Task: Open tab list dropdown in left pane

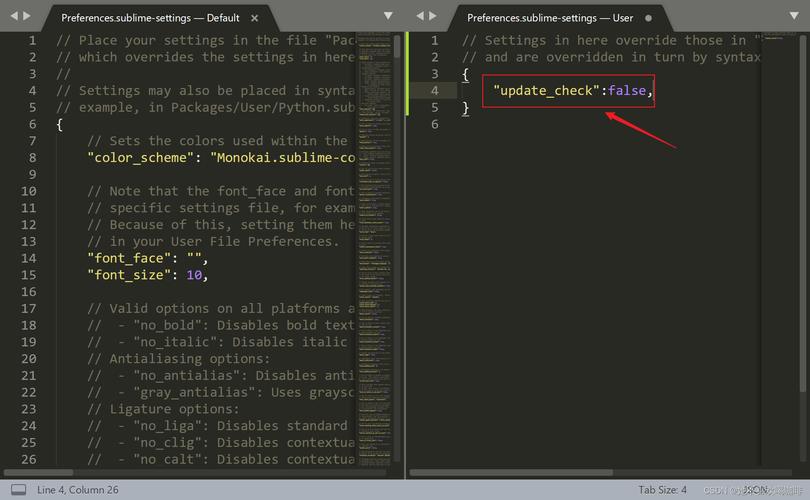Action: pyautogui.click(x=388, y=17)
